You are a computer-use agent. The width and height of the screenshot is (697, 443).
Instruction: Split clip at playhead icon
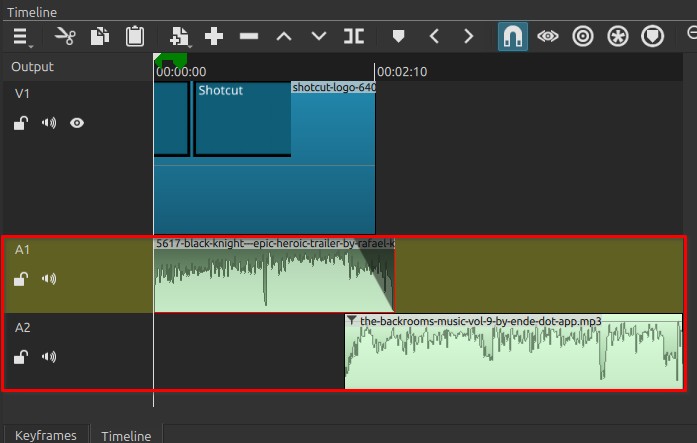pos(354,37)
